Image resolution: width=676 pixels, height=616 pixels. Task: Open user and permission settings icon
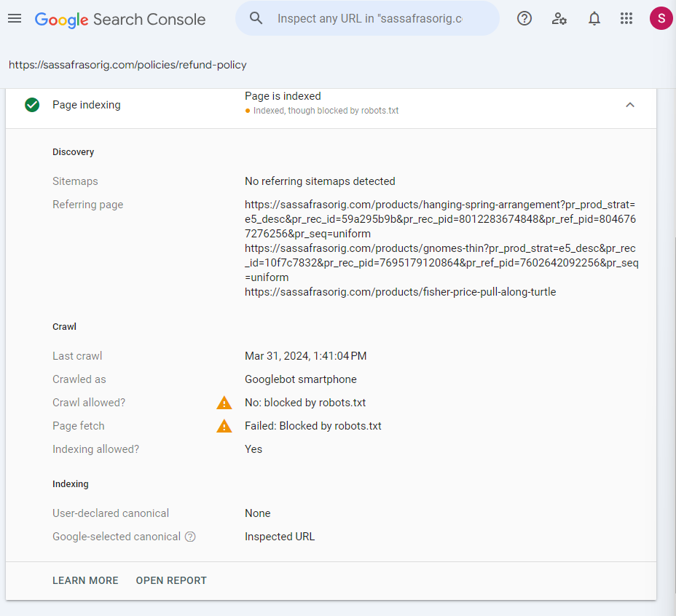[x=559, y=18]
